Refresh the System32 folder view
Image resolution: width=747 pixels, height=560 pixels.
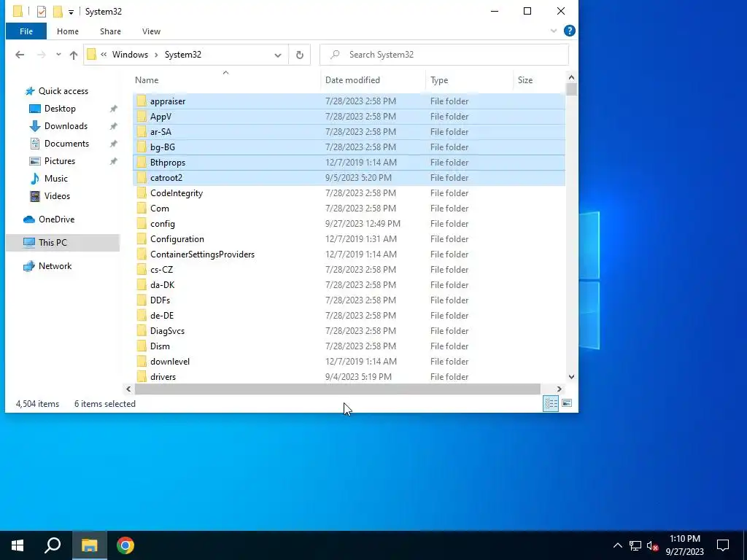coord(300,55)
